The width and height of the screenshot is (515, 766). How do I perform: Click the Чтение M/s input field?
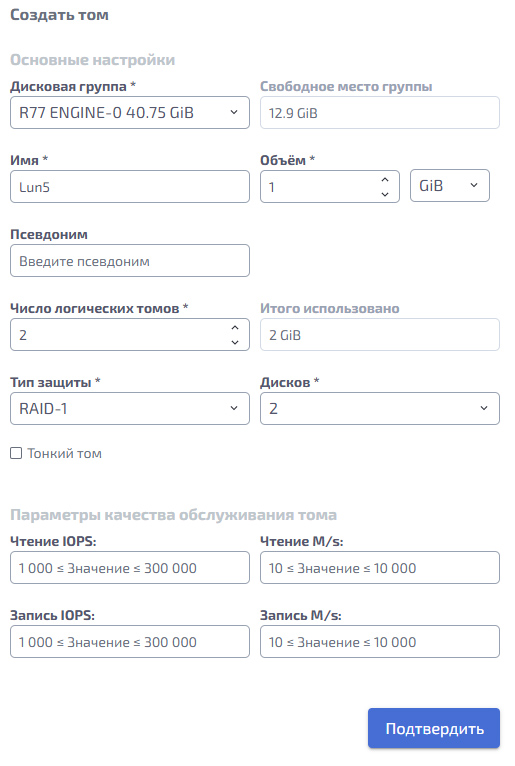click(x=380, y=568)
